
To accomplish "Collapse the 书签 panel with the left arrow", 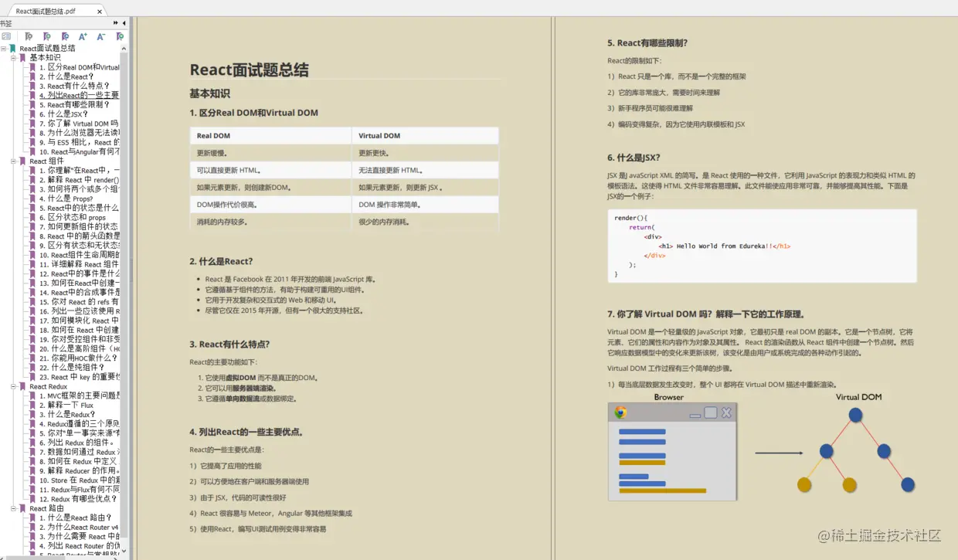I will pos(124,23).
